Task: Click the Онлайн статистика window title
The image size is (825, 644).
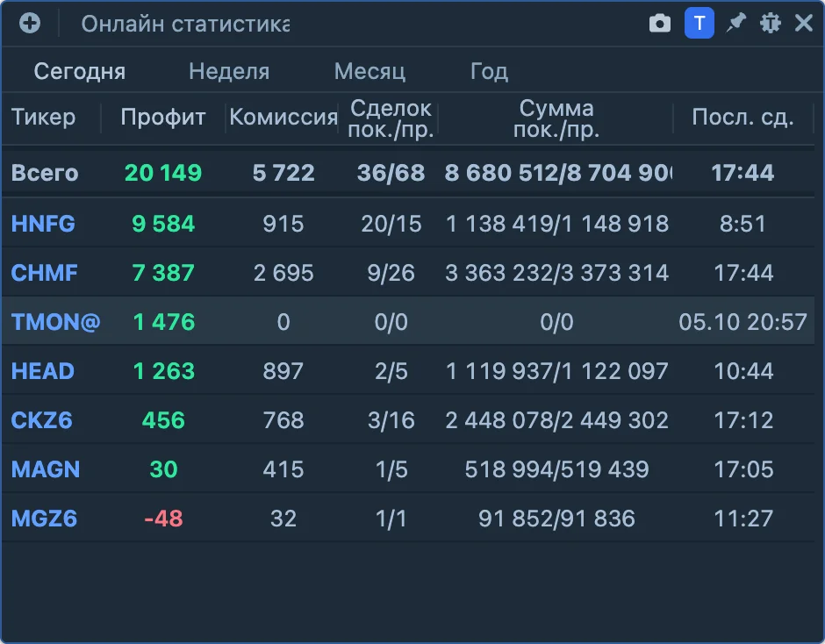Action: tap(185, 24)
